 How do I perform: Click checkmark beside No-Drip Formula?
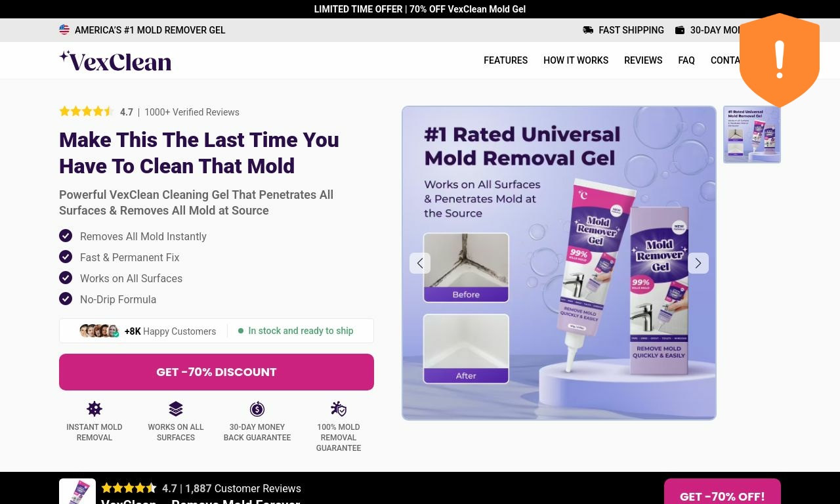point(66,299)
